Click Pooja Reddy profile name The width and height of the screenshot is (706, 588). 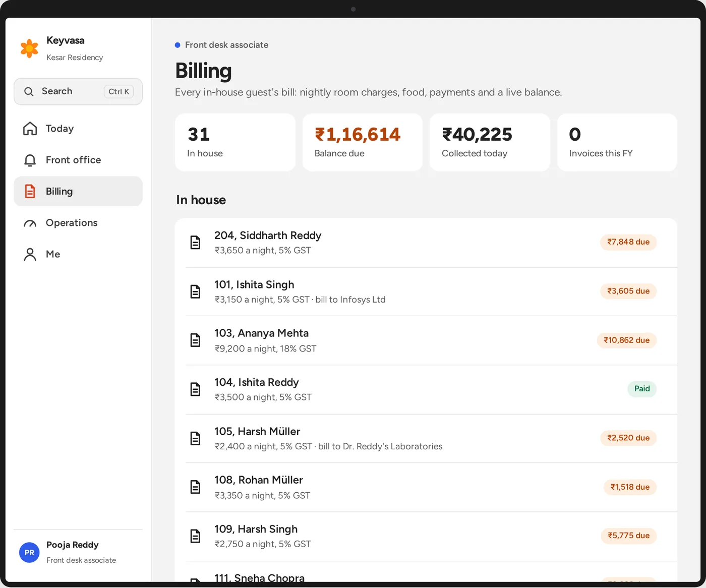pyautogui.click(x=73, y=545)
